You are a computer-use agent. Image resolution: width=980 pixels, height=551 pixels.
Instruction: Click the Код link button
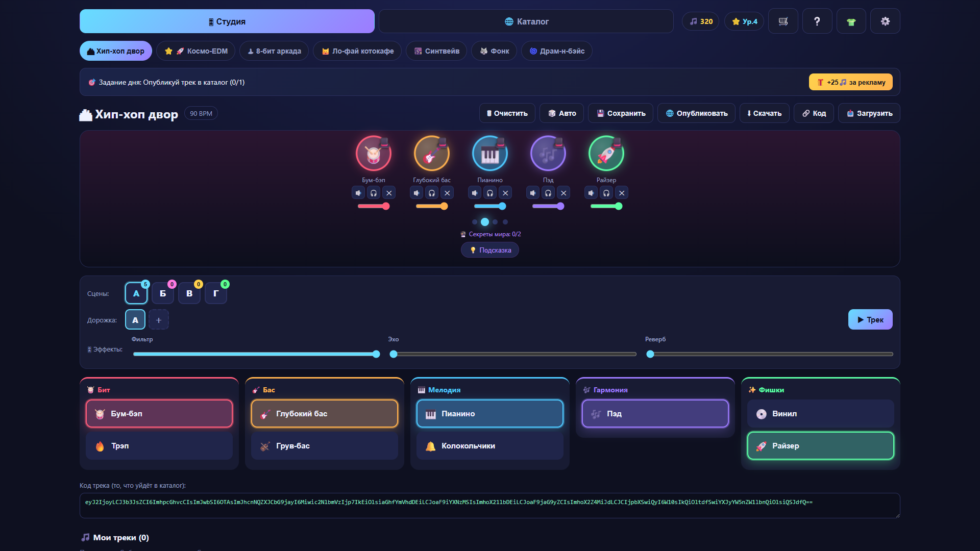[x=814, y=113]
